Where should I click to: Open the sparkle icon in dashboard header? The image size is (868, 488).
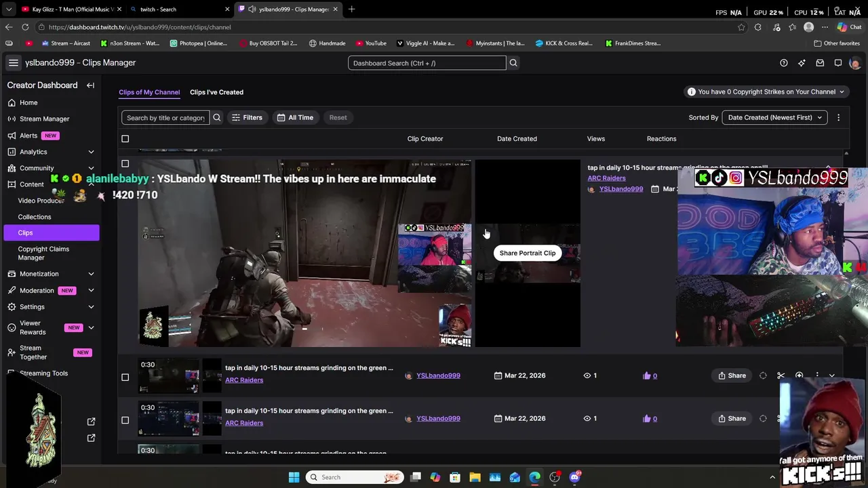pyautogui.click(x=802, y=63)
